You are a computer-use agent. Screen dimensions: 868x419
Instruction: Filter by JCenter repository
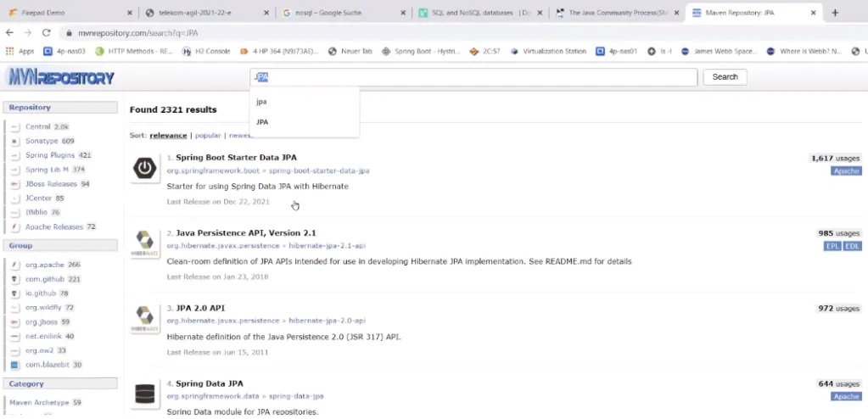(38, 198)
